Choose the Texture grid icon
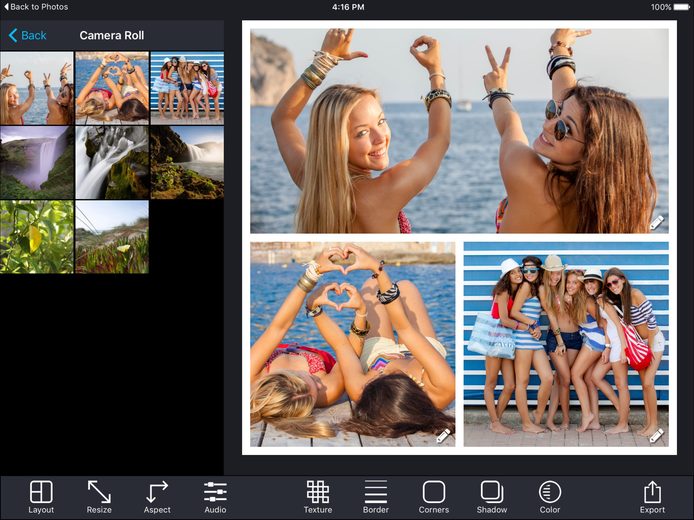Screen dimensions: 694x520 point(318,497)
